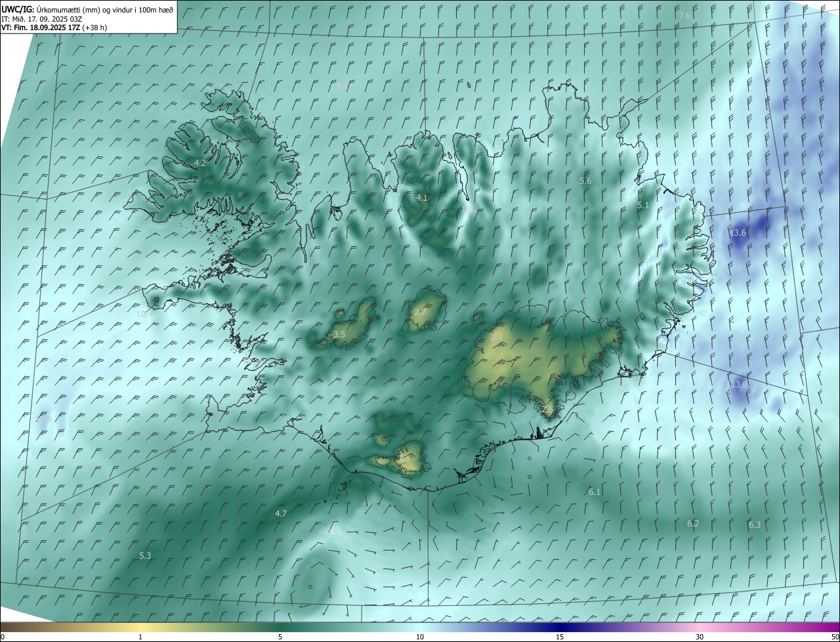Click the colorbar tick label '1'
840x642 pixels.
[140, 637]
